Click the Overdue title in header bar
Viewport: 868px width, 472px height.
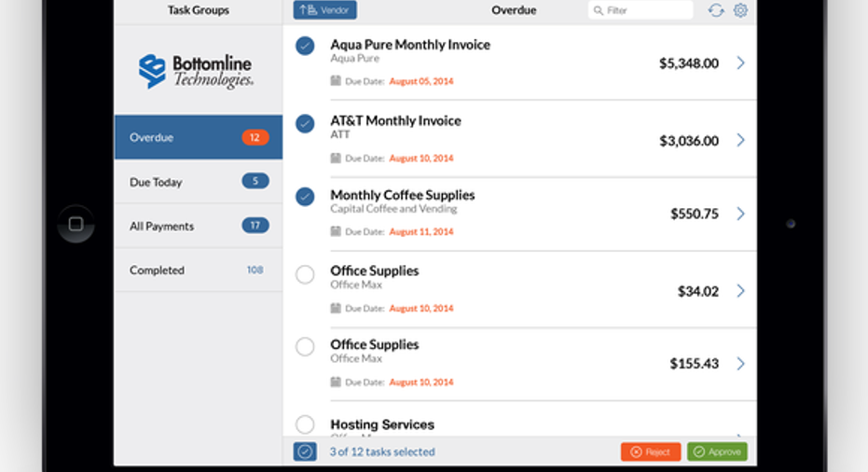[x=514, y=10]
